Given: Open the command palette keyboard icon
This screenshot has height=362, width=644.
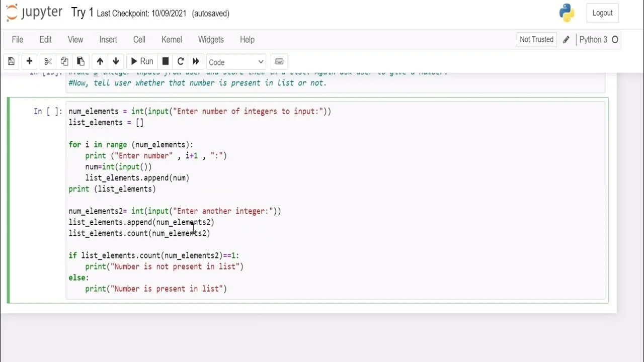Looking at the screenshot, I should (x=279, y=61).
